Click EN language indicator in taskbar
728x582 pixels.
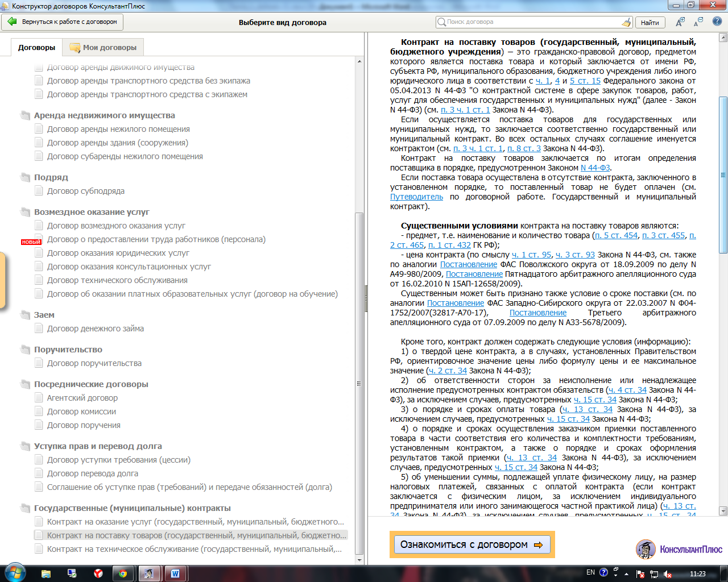[590, 573]
